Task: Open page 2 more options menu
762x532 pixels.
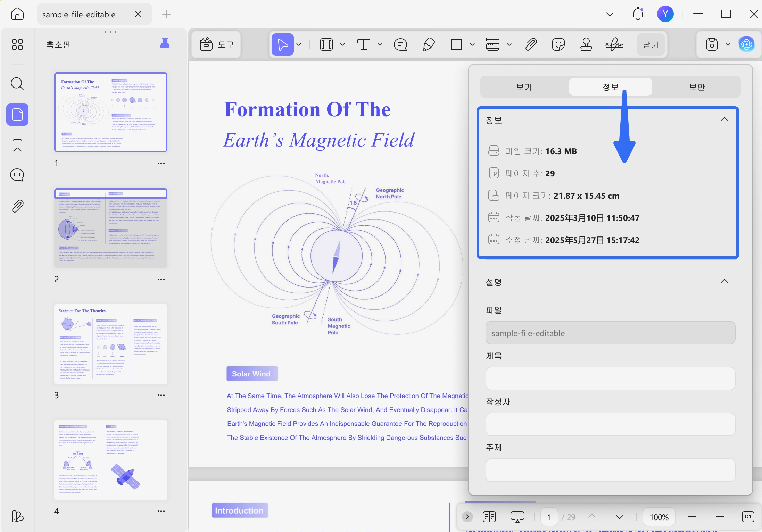Action: click(161, 279)
